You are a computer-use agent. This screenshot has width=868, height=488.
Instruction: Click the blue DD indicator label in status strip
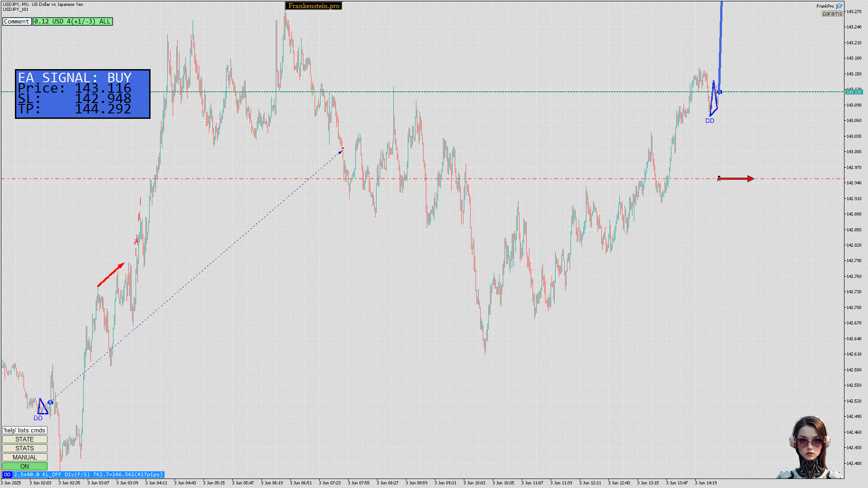(x=7, y=474)
